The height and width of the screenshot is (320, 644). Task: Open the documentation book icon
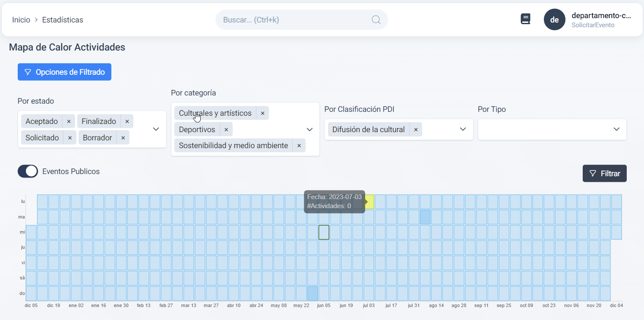525,19
